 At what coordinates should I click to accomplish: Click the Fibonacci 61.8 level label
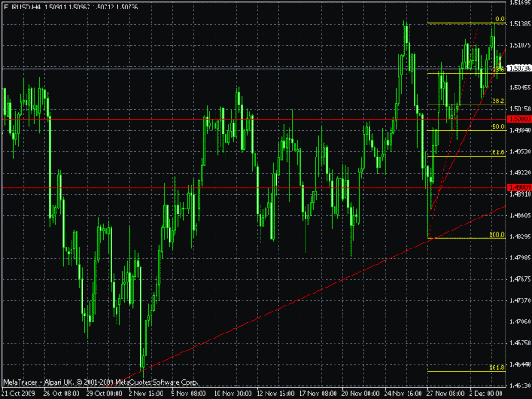click(498, 152)
